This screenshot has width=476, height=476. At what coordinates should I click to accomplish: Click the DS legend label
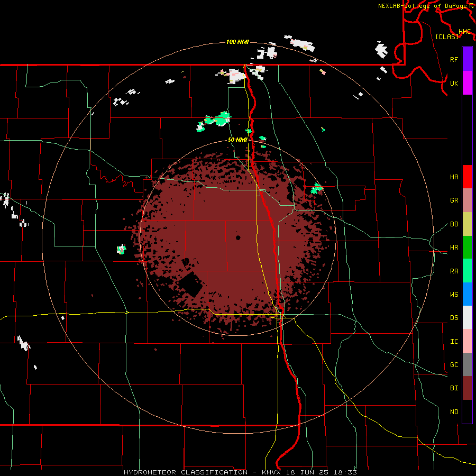point(454,318)
